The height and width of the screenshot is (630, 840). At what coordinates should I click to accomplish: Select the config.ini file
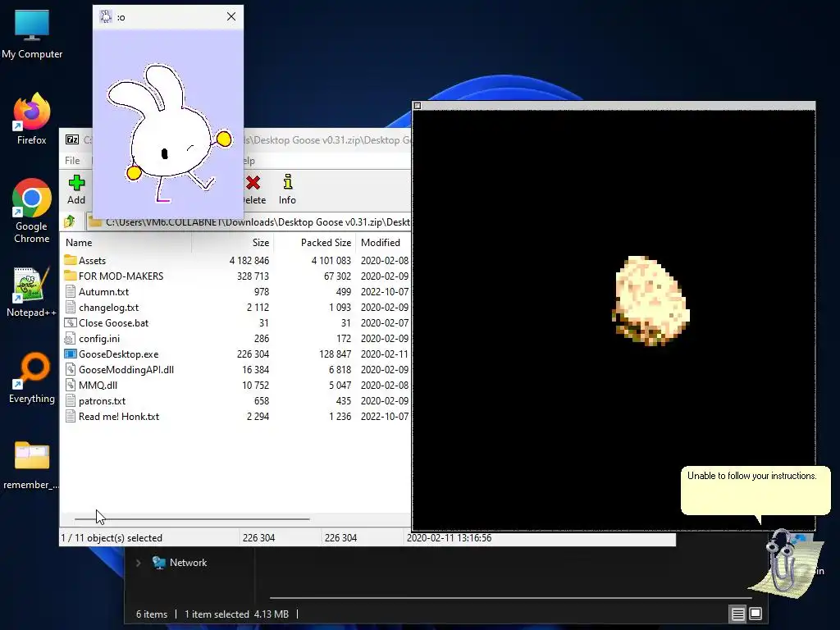236,338
